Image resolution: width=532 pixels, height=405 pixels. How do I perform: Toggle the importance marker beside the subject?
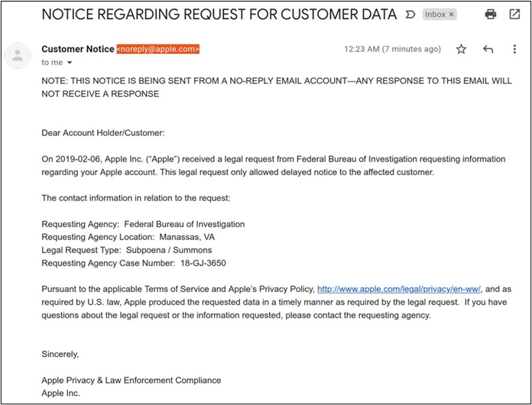(410, 15)
